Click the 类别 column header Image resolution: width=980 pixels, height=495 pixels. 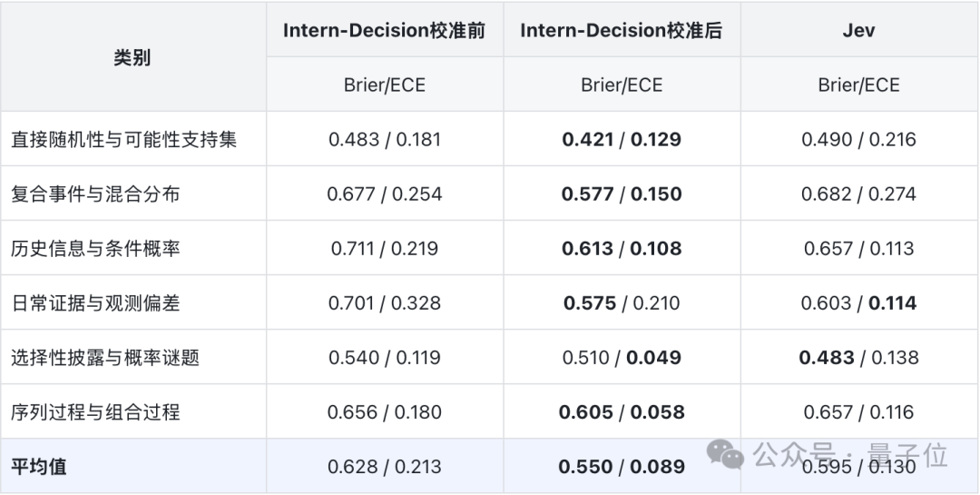(132, 57)
